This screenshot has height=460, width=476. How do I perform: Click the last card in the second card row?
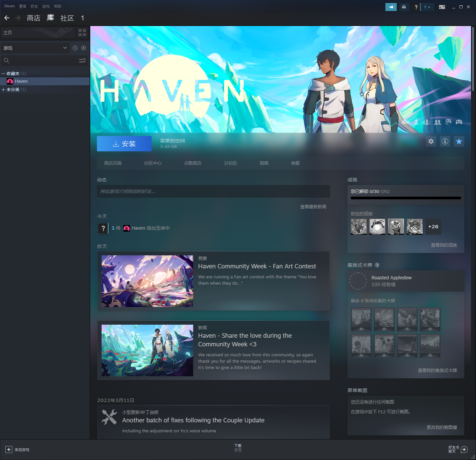coord(430,346)
